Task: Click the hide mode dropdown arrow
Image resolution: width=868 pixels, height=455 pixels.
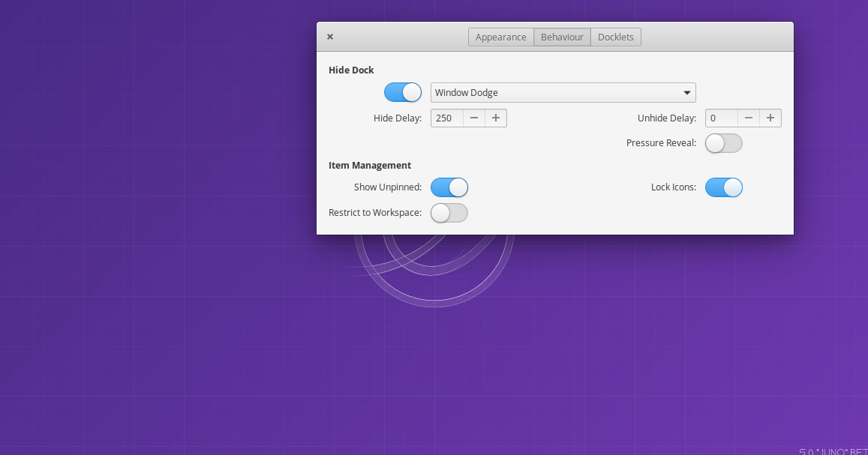Action: (x=686, y=92)
